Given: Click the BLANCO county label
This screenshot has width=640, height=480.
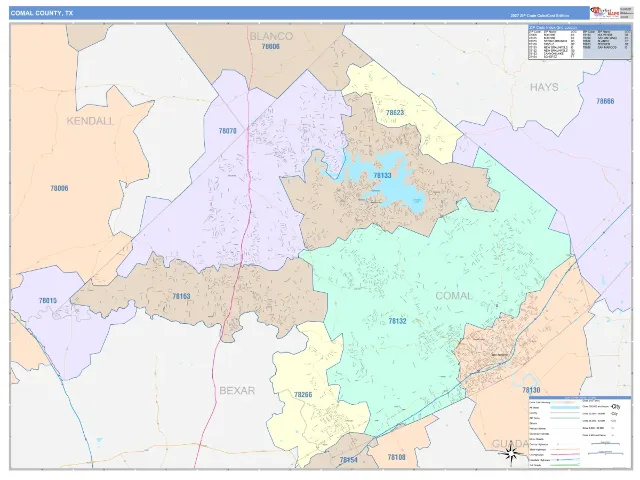Looking at the screenshot, I should pos(271,36).
